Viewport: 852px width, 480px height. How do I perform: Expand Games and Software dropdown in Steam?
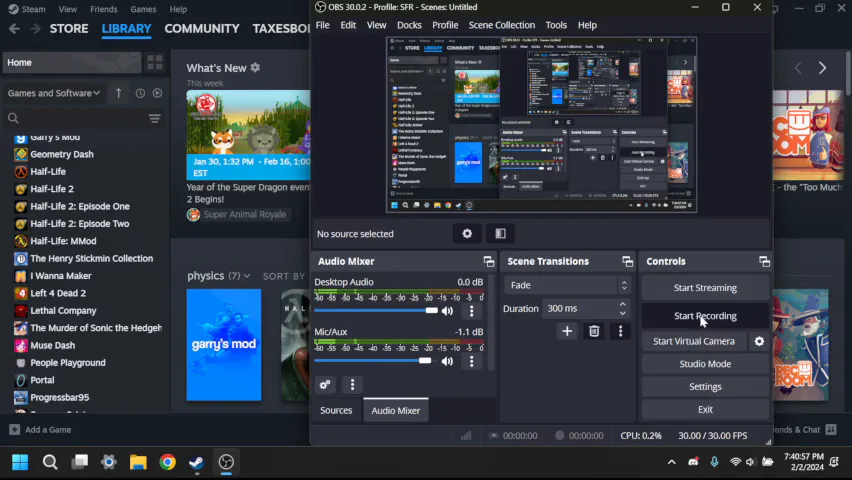pos(54,93)
